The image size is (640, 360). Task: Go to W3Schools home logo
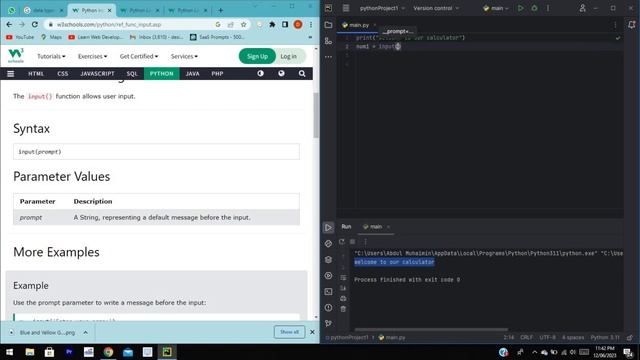pos(16,56)
